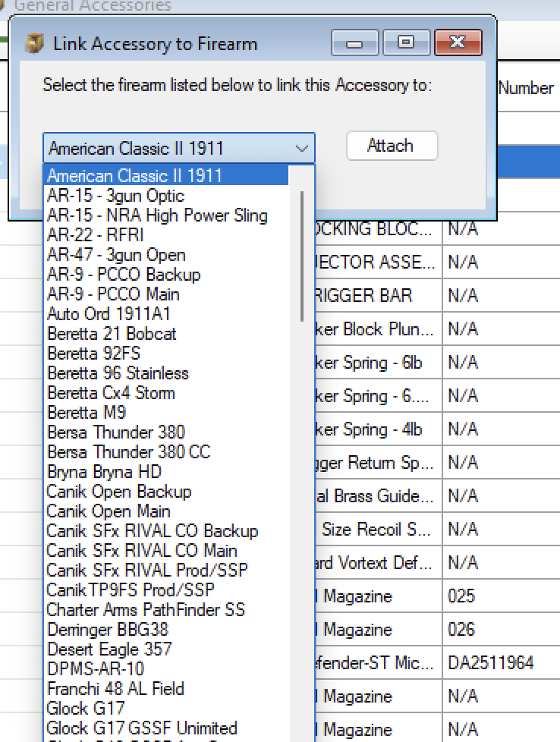Choose Canik Open Main
Viewport: 560px width, 742px height.
pos(166,511)
